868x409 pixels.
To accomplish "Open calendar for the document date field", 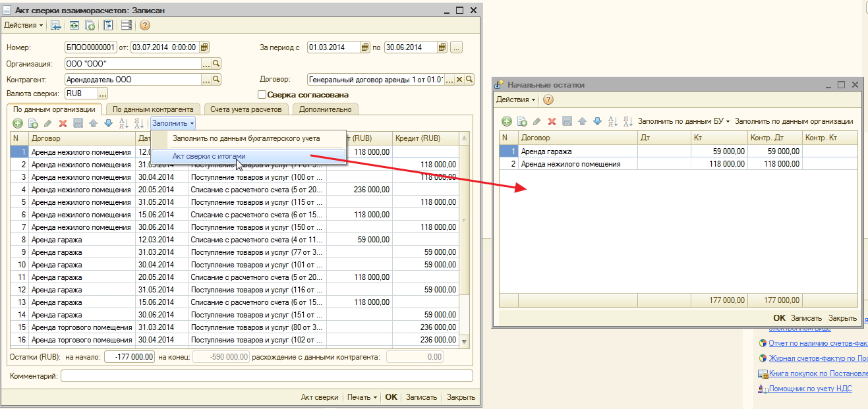I will (x=204, y=47).
